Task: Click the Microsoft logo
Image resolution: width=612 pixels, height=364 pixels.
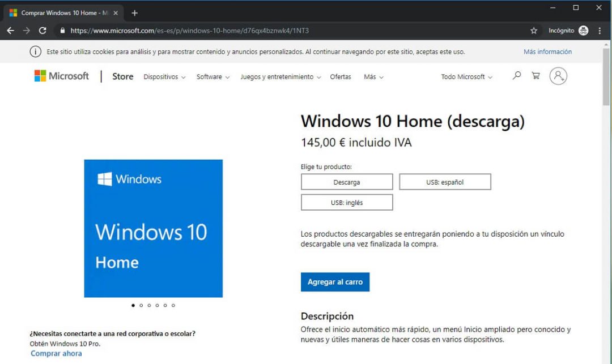Action: [x=61, y=76]
